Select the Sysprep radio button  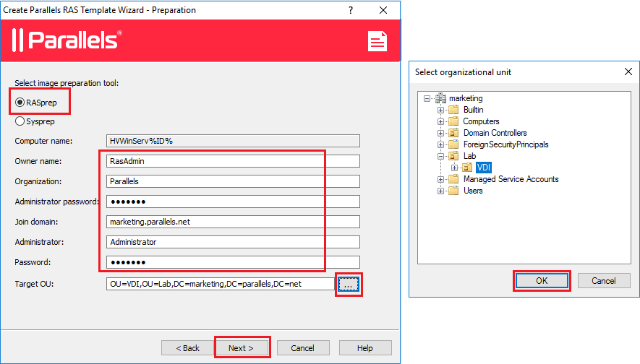20,121
